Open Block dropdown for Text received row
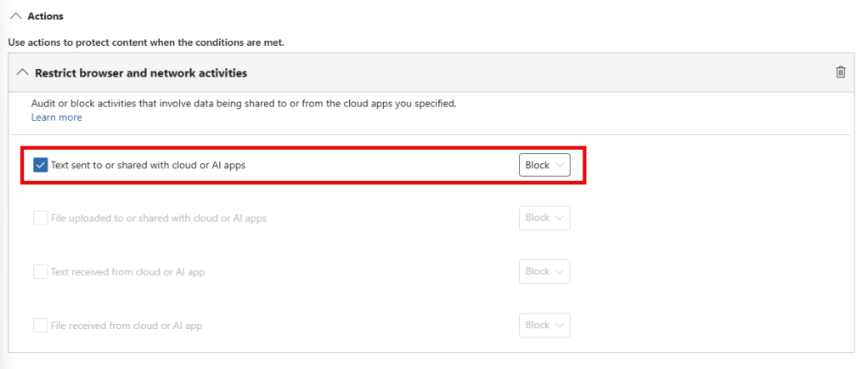The height and width of the screenshot is (369, 868). [x=544, y=272]
